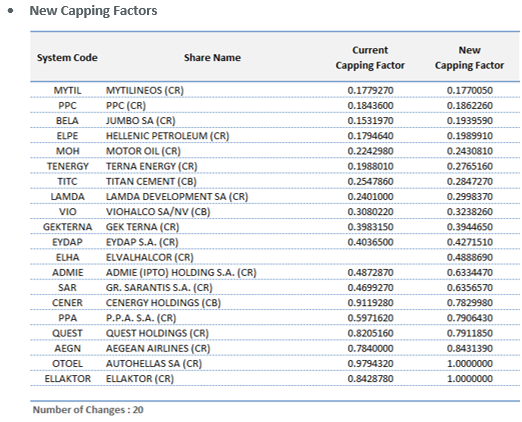Click the Share Name column header
Screen dimensions: 522x422
(212, 58)
